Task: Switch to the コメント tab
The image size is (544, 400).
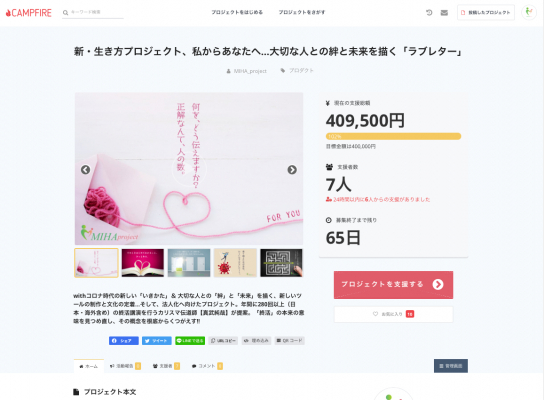Action: click(x=207, y=366)
